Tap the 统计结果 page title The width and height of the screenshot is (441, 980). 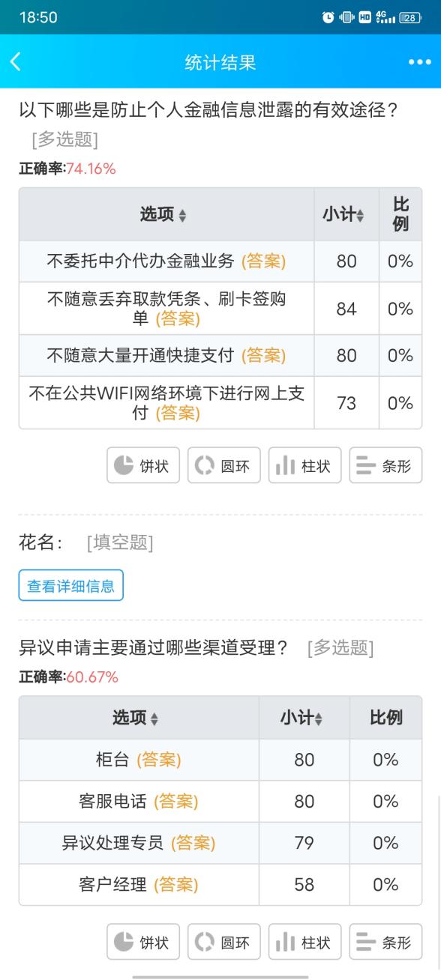click(x=220, y=63)
